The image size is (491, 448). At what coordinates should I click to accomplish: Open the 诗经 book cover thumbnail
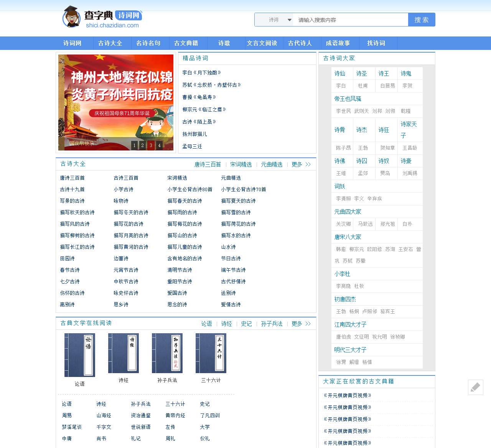tap(123, 353)
